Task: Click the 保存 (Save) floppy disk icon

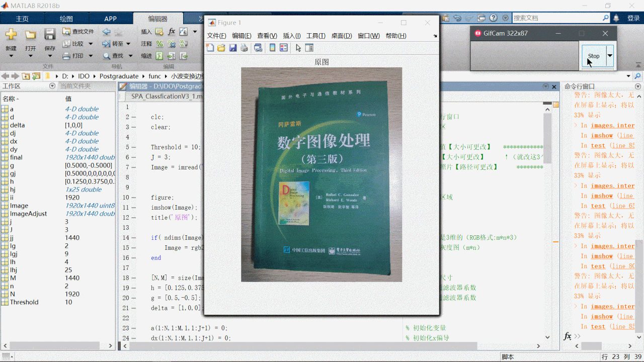Action: [50, 35]
